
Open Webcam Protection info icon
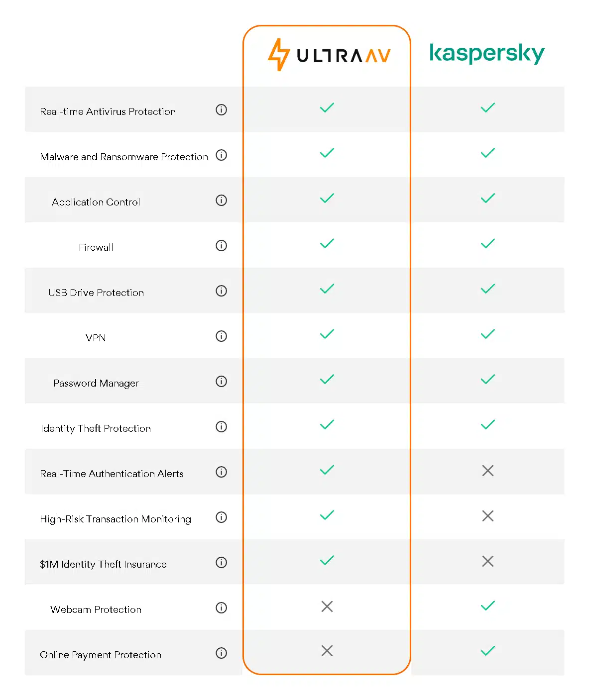click(222, 608)
